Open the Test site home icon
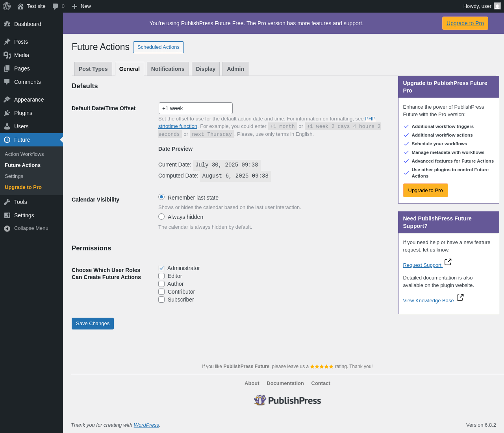The width and height of the screenshot is (504, 433). (x=20, y=6)
